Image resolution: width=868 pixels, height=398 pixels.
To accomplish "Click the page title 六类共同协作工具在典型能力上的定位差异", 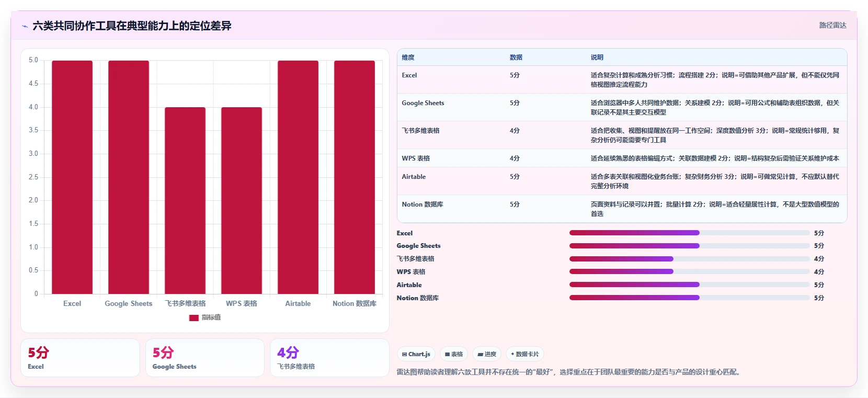I will pyautogui.click(x=132, y=26).
